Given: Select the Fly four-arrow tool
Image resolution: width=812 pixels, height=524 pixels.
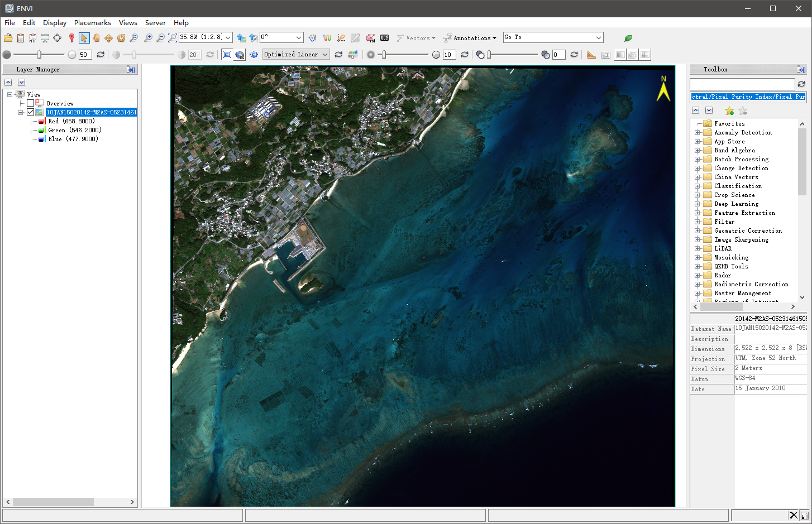Looking at the screenshot, I should coord(108,38).
